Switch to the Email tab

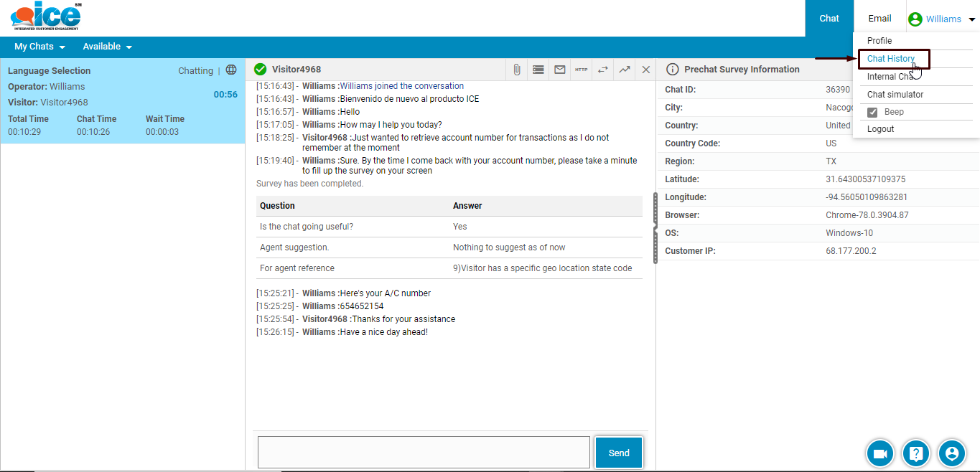click(x=879, y=19)
